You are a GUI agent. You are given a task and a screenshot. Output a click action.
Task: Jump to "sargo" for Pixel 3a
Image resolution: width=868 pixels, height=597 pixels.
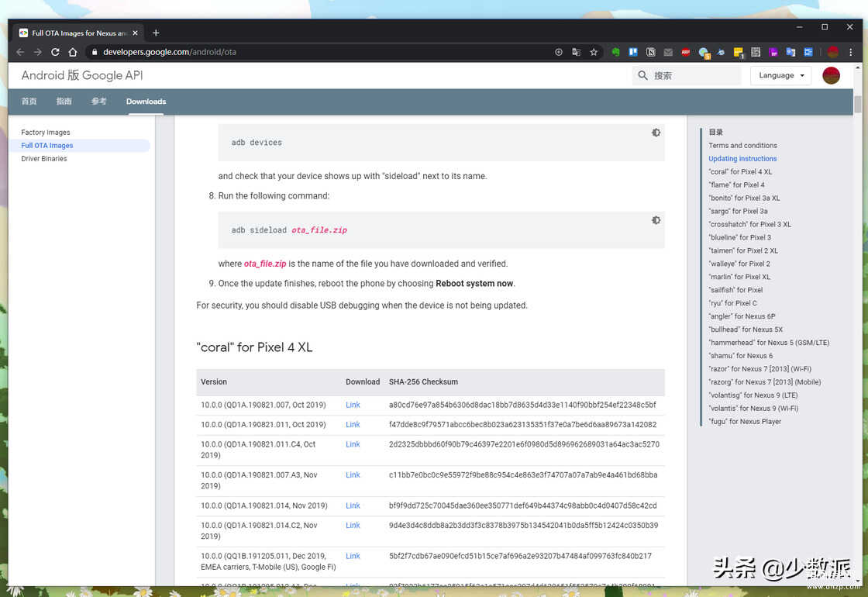738,212
